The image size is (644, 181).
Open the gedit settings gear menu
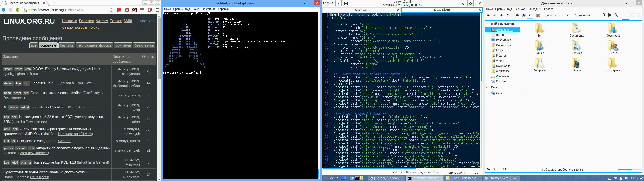coord(471,3)
